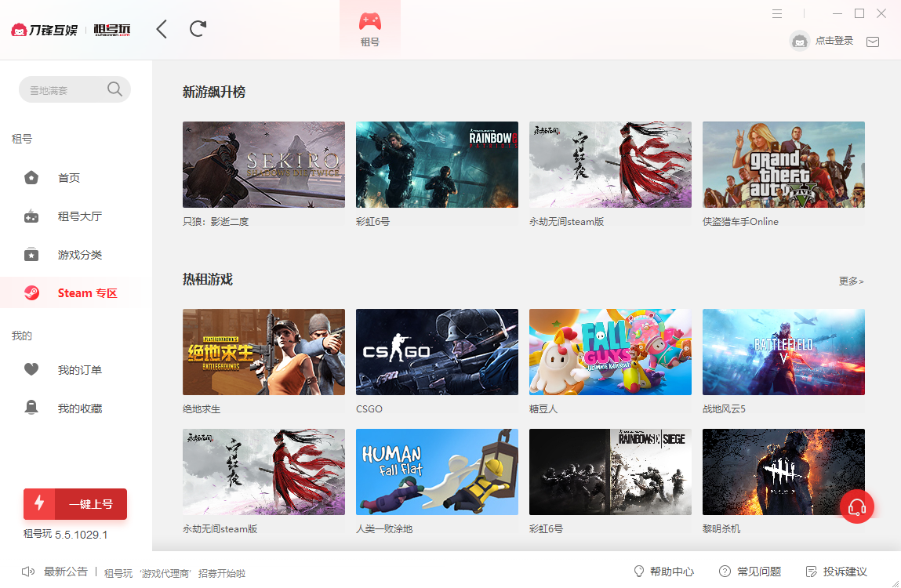Click 更多> in 热租游戏
The height and width of the screenshot is (588, 901).
(851, 281)
